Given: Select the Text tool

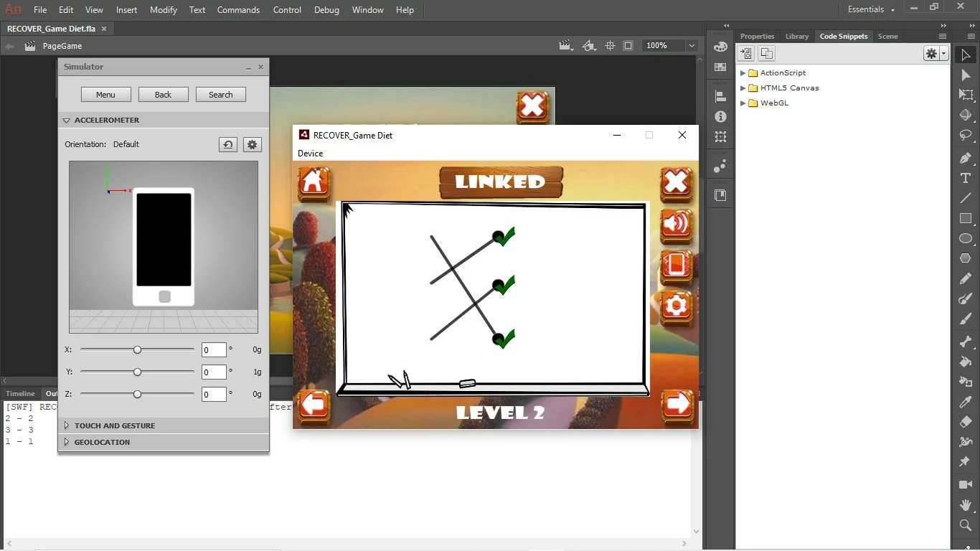Looking at the screenshot, I should pyautogui.click(x=966, y=178).
